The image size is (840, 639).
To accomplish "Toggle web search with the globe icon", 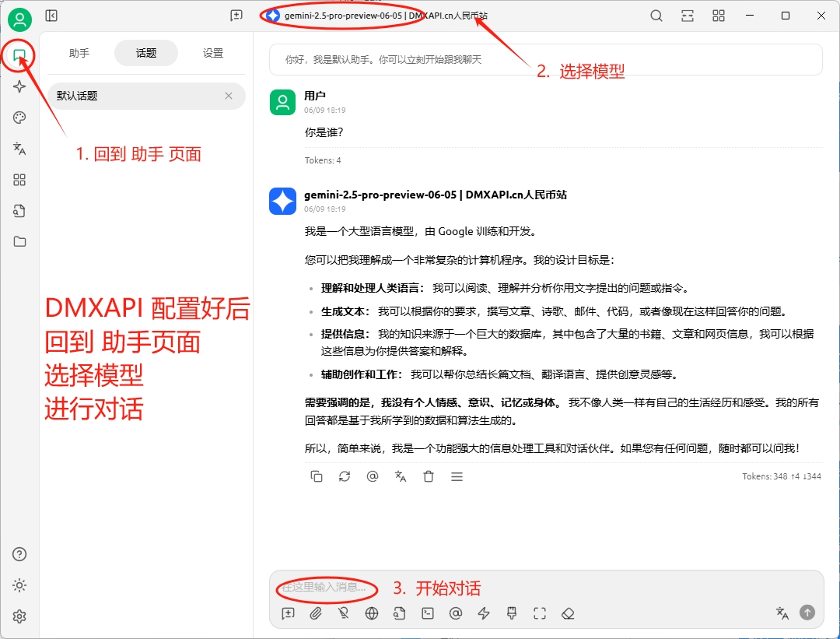I will (x=372, y=613).
